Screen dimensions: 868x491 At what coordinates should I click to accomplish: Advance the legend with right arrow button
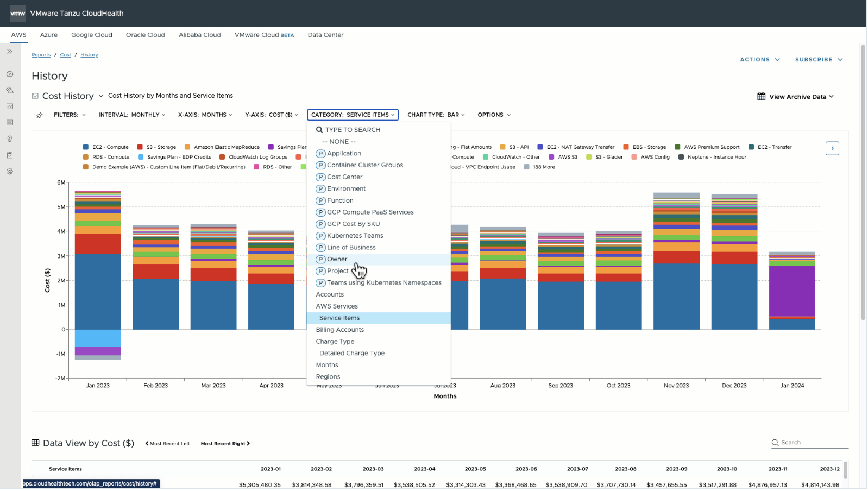point(832,148)
